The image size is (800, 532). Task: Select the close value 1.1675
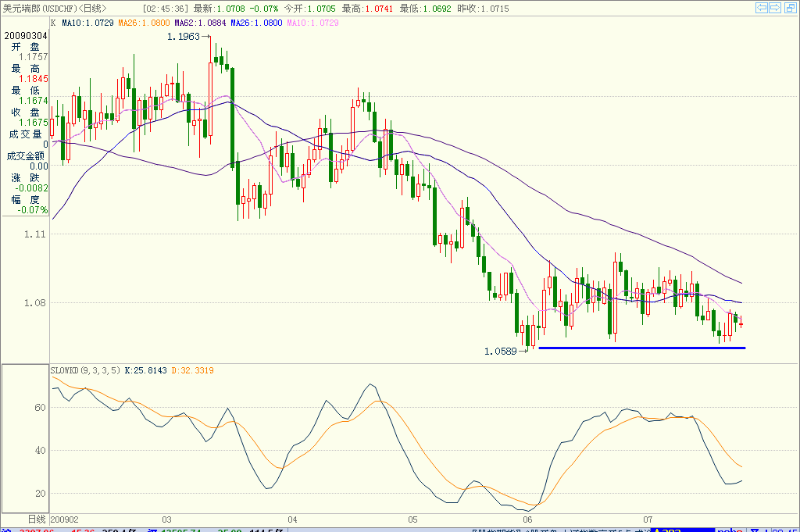point(33,123)
